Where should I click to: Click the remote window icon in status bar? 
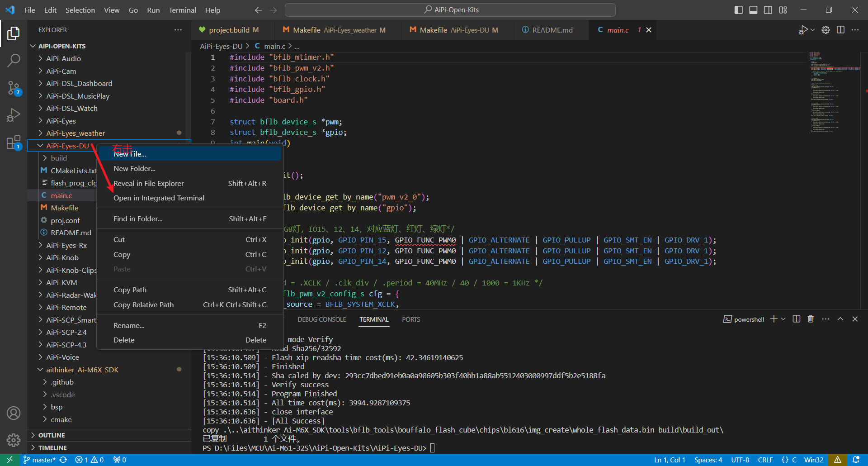pos(9,460)
